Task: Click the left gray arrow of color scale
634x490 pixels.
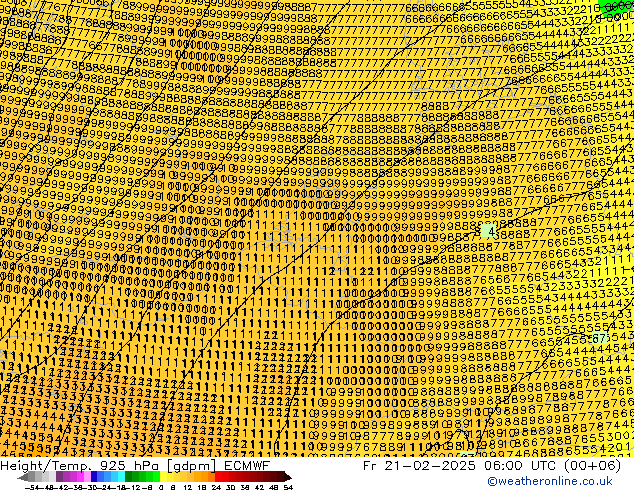Action: (x=22, y=477)
